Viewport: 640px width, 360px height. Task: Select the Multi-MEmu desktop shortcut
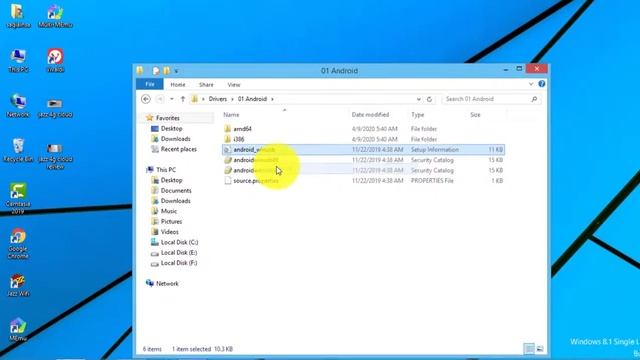55,16
